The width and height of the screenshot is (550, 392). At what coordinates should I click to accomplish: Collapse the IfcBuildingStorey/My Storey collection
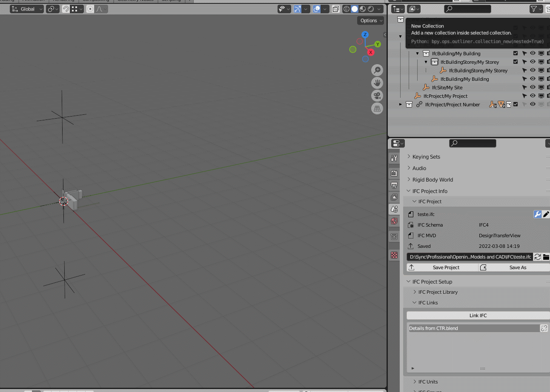coord(425,62)
